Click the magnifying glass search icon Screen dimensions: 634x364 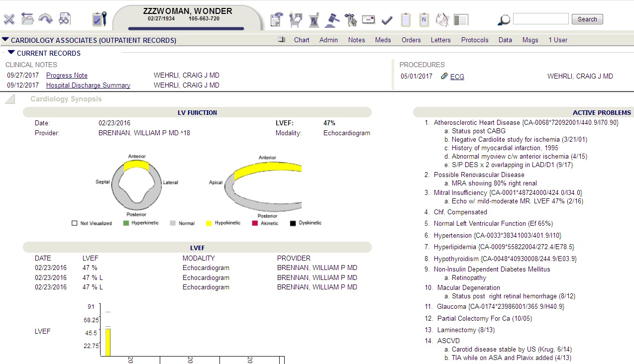(504, 20)
